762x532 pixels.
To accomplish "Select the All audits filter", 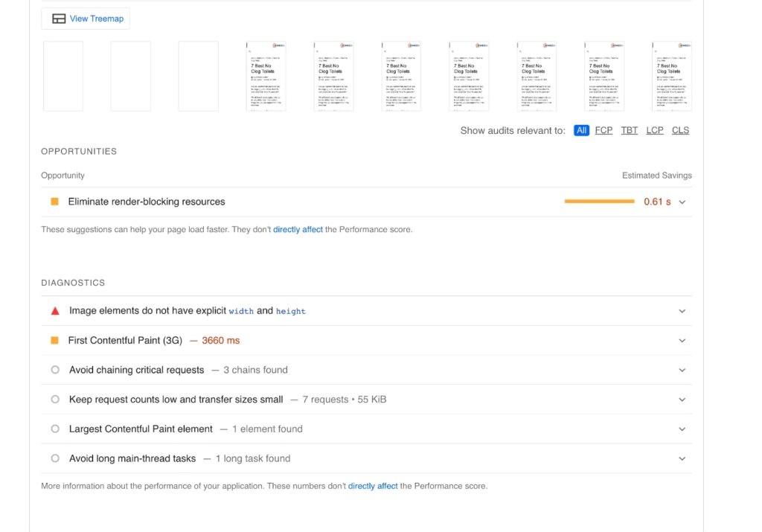I will (581, 130).
